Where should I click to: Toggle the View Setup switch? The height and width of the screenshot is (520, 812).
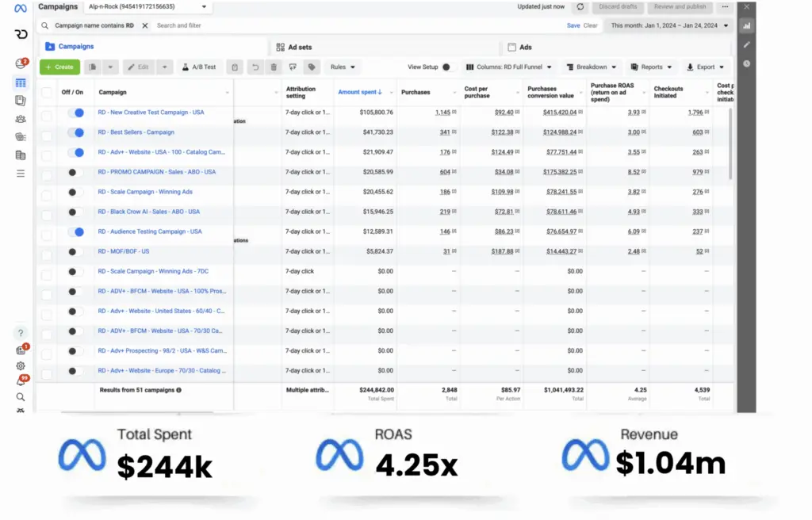(x=449, y=67)
